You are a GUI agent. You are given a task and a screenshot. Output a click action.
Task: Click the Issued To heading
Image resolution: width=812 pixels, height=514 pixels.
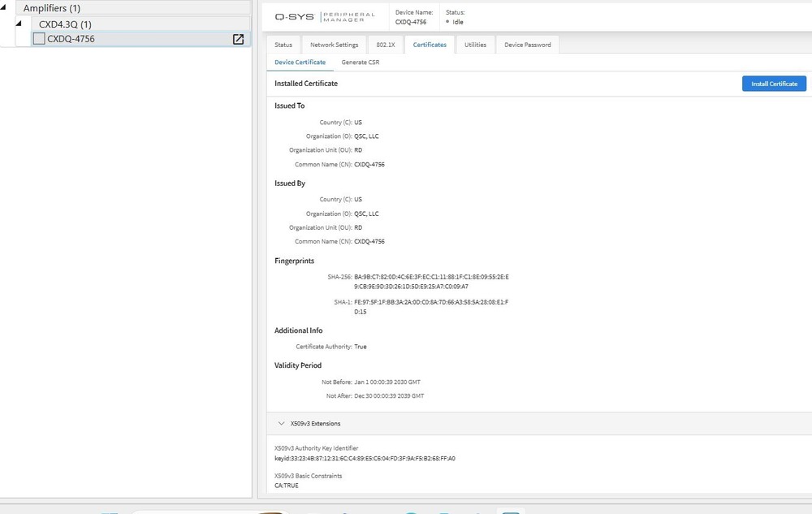(290, 106)
